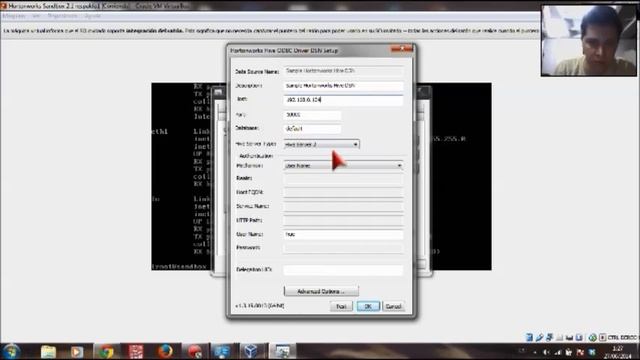This screenshot has width=640, height=360.
Task: Click the VirtualBox host key indicator icon
Action: click(x=603, y=337)
